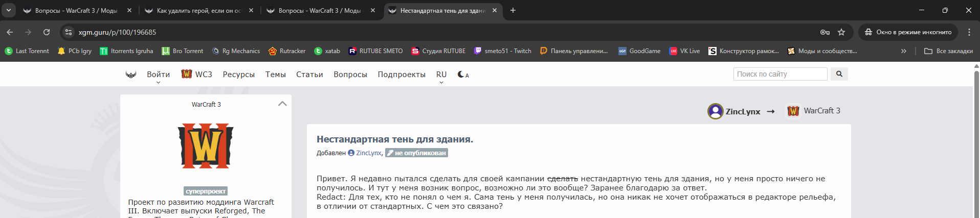Show more bookmarks chevron
Viewport: 980px width, 218px height.
pos(904,51)
